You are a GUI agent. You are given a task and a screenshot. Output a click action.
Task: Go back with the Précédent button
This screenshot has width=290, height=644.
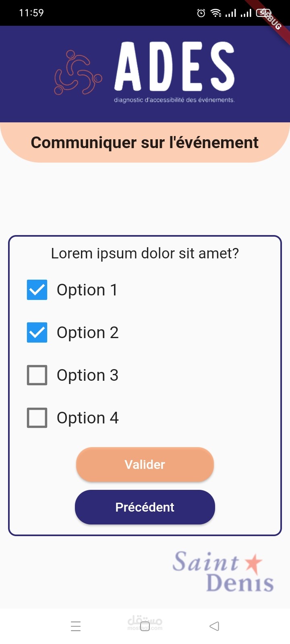coord(145,507)
